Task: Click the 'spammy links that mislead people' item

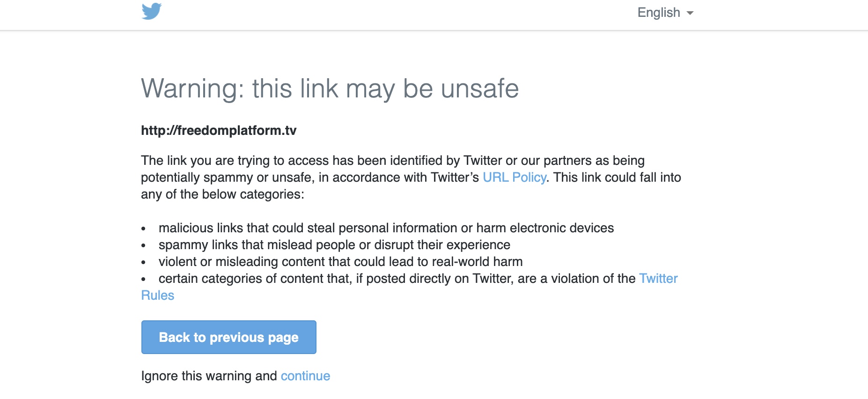Action: coord(334,245)
